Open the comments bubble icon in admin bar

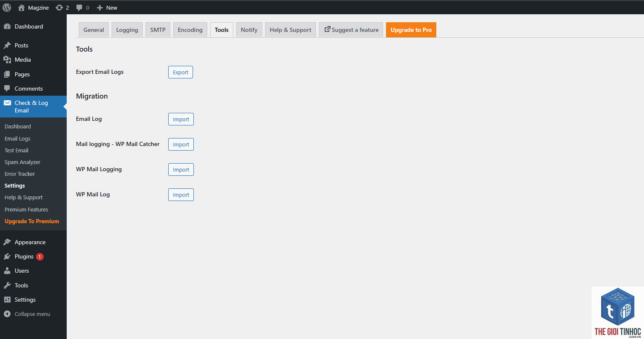coord(79,8)
